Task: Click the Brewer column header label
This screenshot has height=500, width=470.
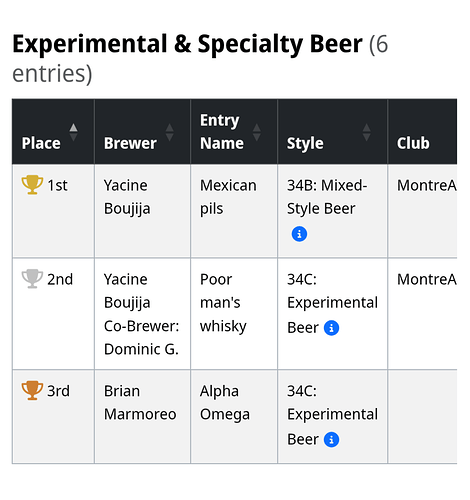Action: (130, 143)
